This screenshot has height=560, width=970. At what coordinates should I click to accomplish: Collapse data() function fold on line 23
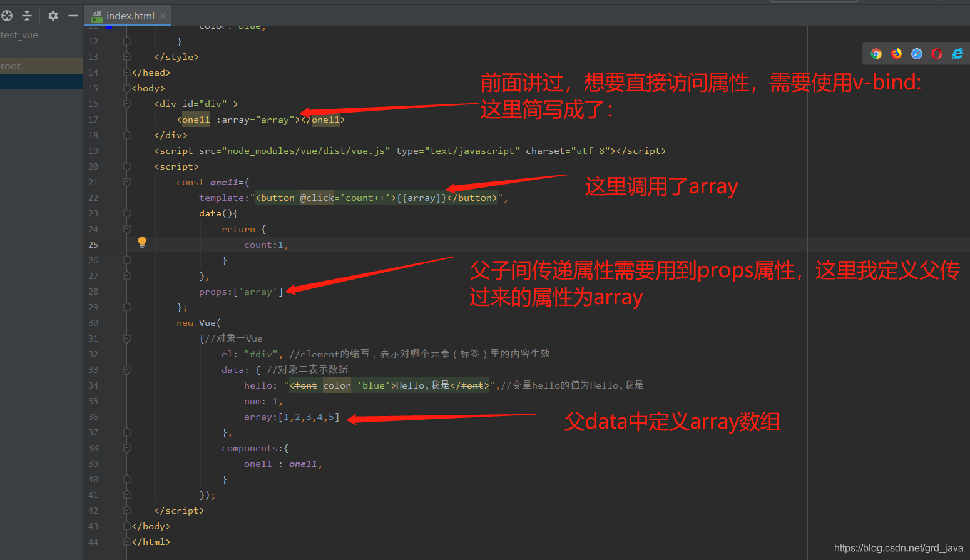coord(127,213)
